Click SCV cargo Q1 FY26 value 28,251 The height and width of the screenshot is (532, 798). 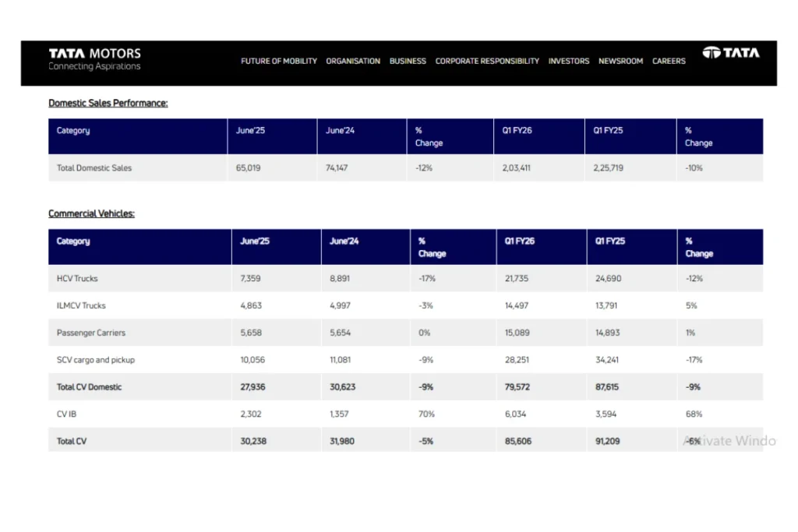pyautogui.click(x=517, y=360)
